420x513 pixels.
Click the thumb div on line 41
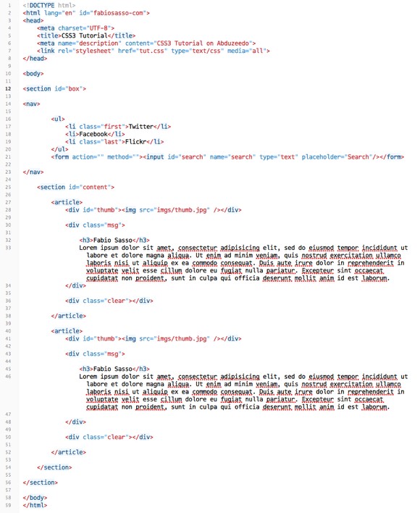[154, 338]
